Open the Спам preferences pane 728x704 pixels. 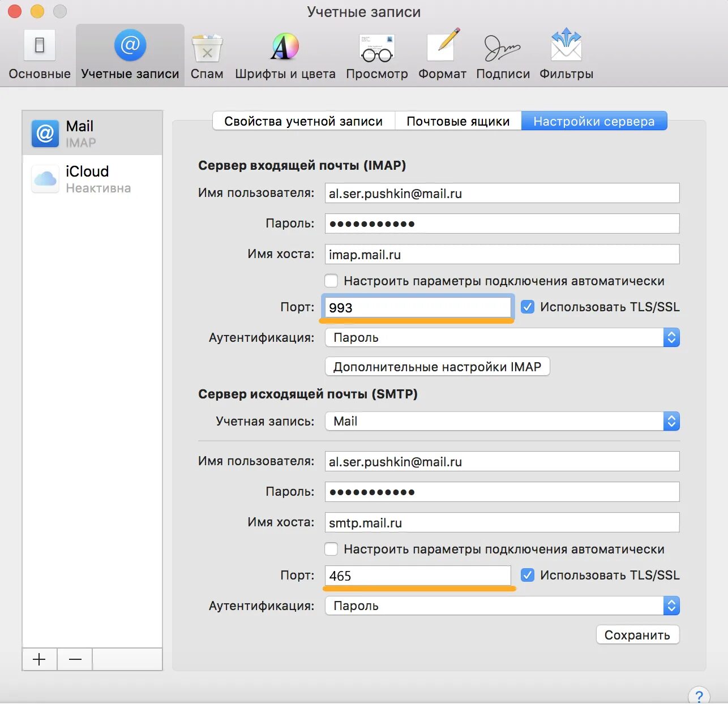click(207, 55)
